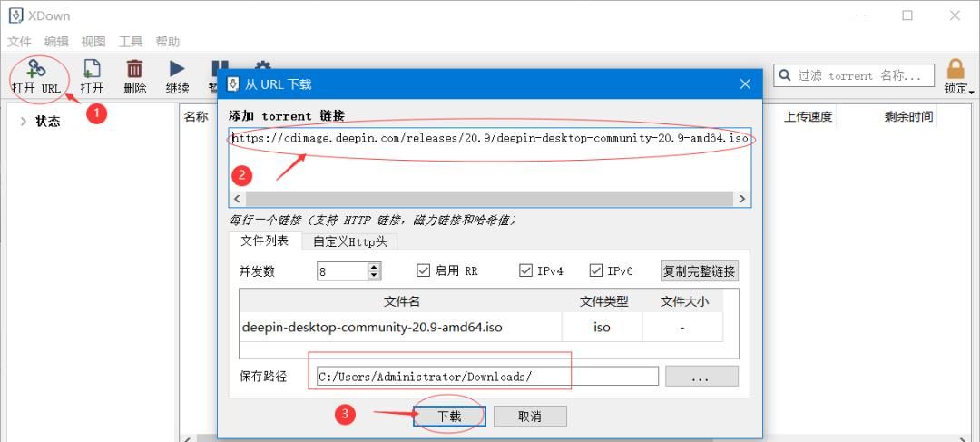Click the URL box horizontal scrollbar
This screenshot has height=442, width=980.
[489, 199]
